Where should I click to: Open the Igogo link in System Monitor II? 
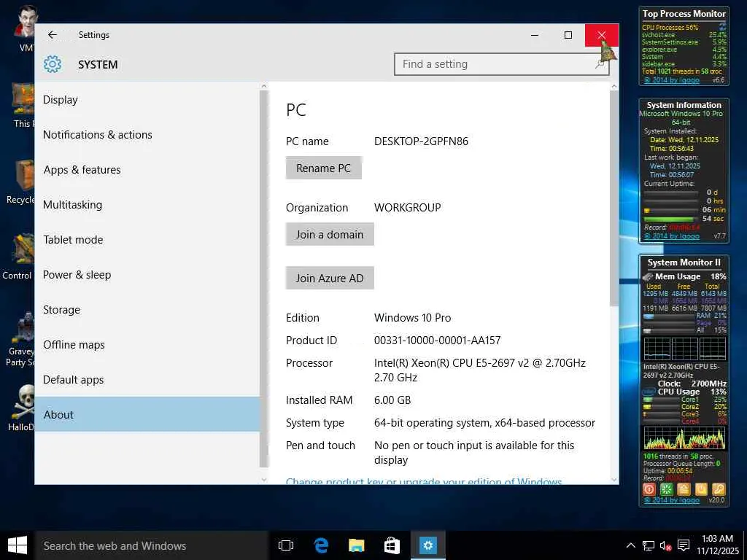pos(671,500)
